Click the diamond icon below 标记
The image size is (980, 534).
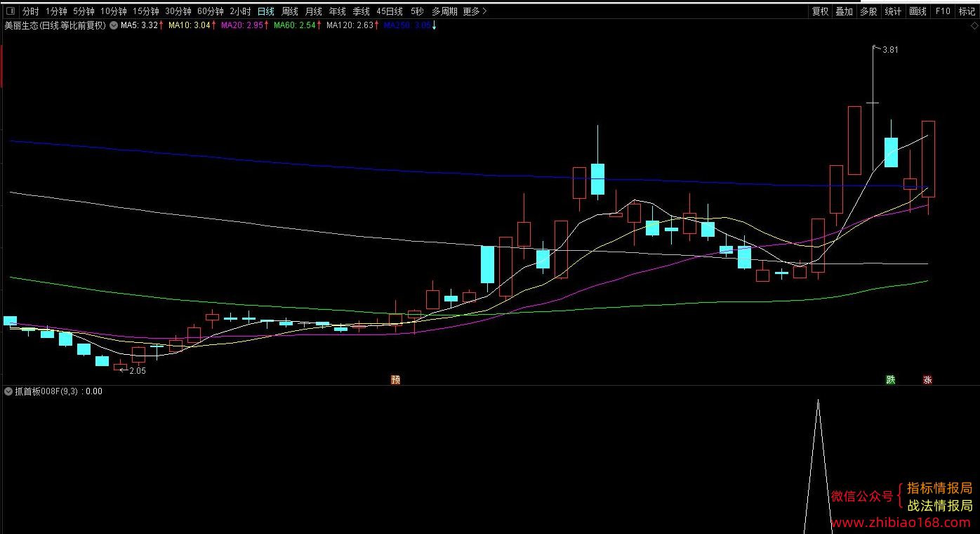pyautogui.click(x=974, y=25)
